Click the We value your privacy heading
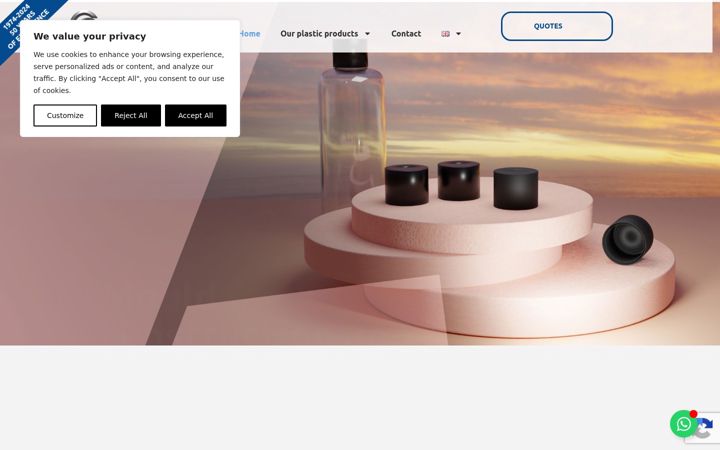 pyautogui.click(x=90, y=36)
